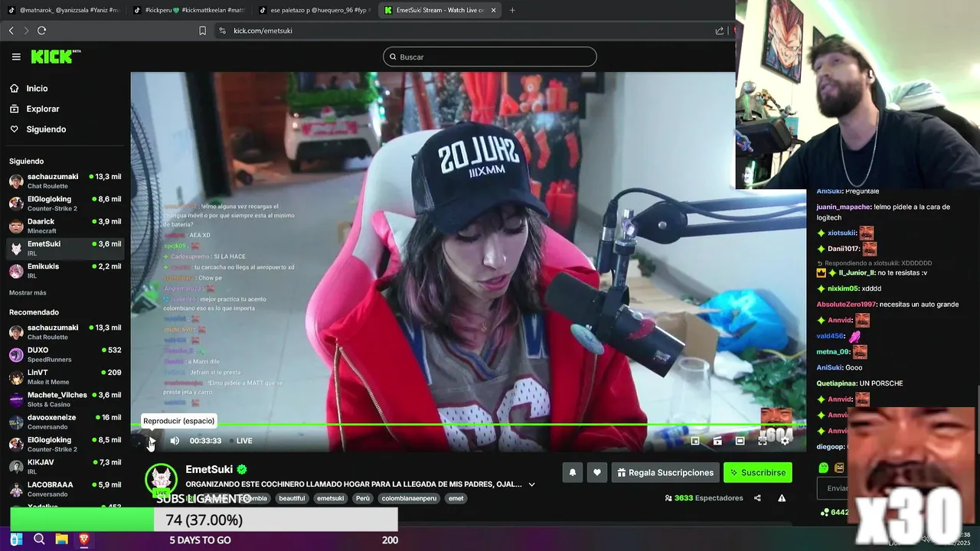Switch to the ese paletazo TikTok tab
The image size is (980, 551).
(x=314, y=10)
